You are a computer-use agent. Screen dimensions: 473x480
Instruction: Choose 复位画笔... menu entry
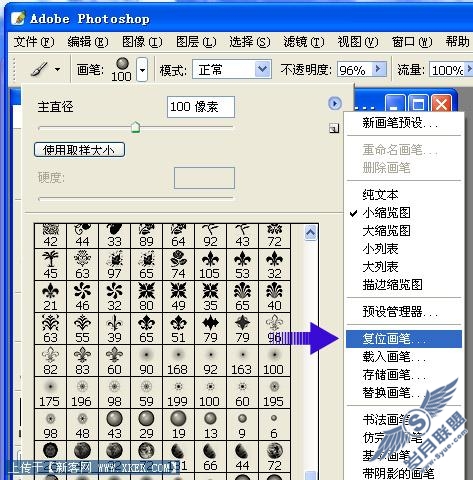pos(404,339)
